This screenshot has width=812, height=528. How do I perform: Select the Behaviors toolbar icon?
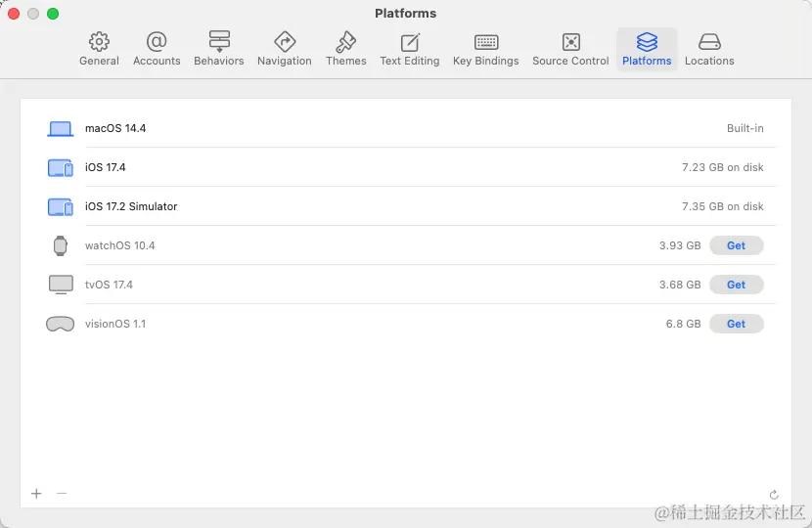(219, 41)
